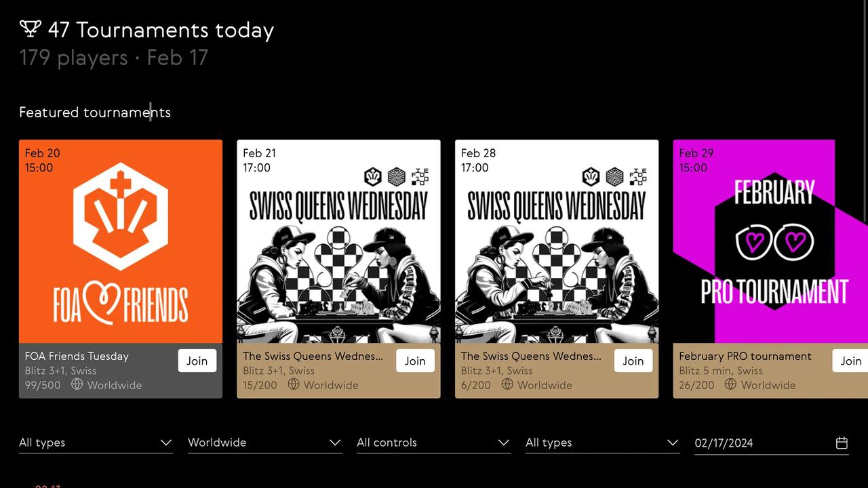This screenshot has height=488, width=868.
Task: Click the twin heart logos on PRO tournament poster
Action: point(774,241)
